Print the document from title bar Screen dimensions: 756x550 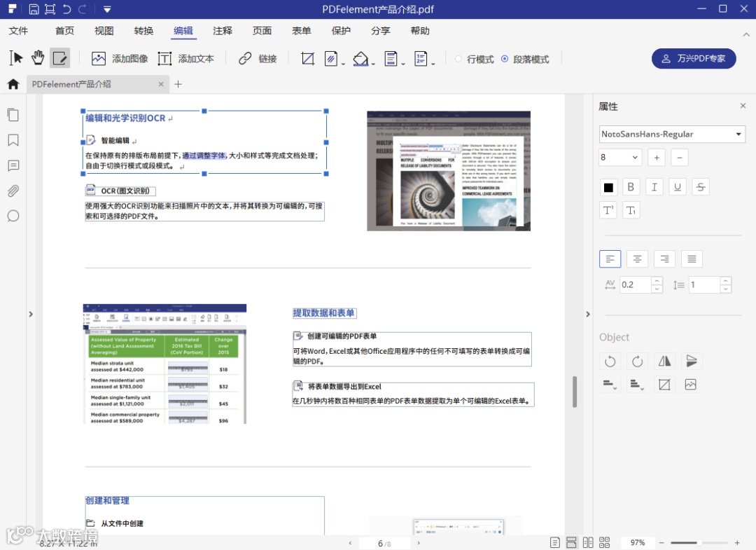click(x=50, y=9)
